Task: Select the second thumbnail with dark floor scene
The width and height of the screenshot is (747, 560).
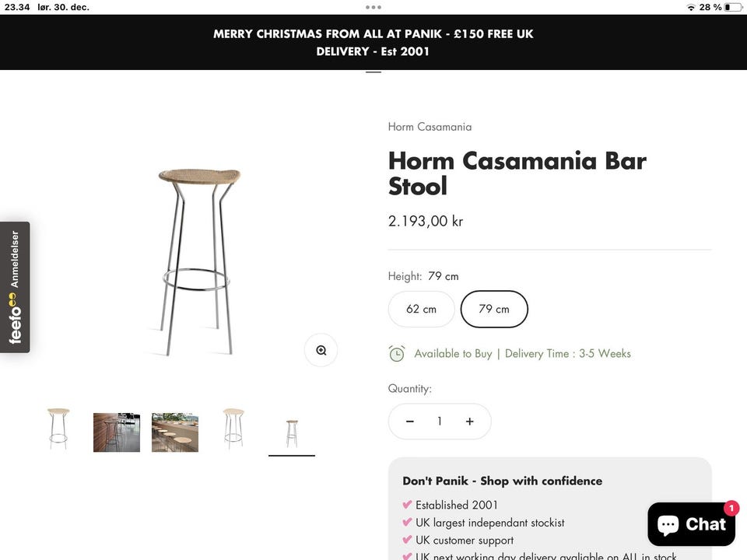Action: pyautogui.click(x=117, y=432)
